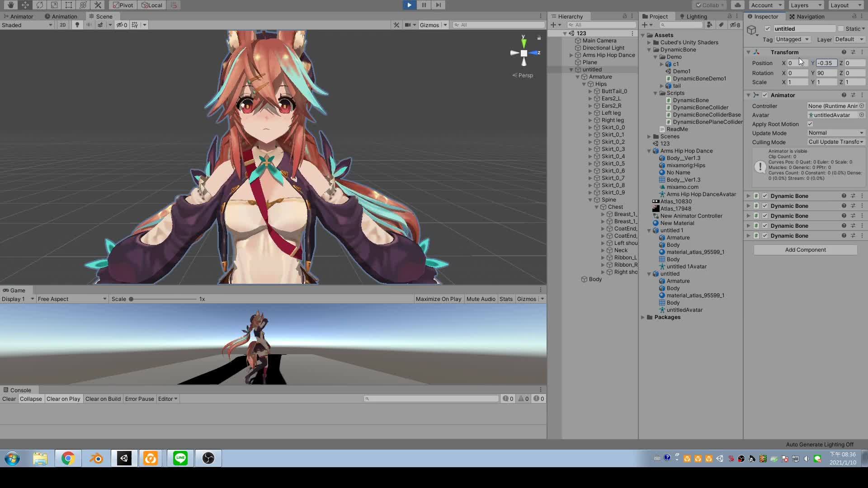Toggle the untitled GameObject active checkbox

[x=768, y=28]
